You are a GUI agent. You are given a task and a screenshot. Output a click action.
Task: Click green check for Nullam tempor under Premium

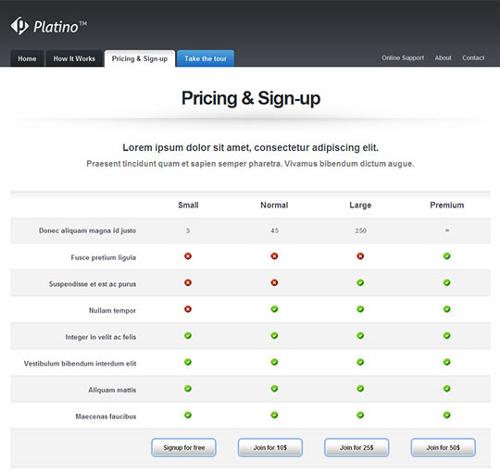tap(447, 309)
